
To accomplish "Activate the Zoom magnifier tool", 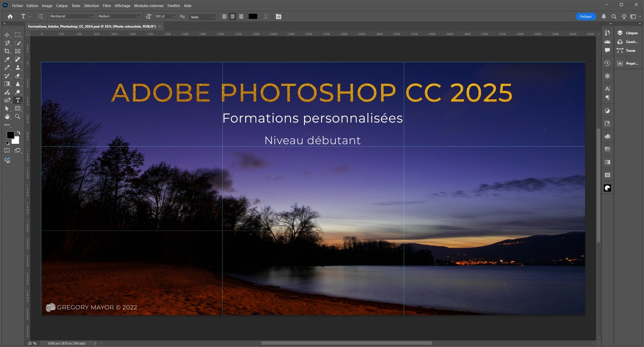I will (x=18, y=116).
